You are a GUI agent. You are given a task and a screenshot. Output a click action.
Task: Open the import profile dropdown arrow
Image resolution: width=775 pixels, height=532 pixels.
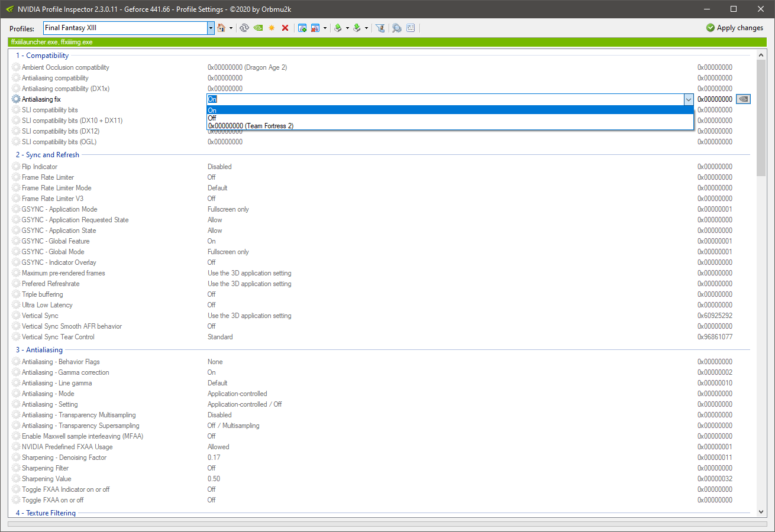coord(366,28)
